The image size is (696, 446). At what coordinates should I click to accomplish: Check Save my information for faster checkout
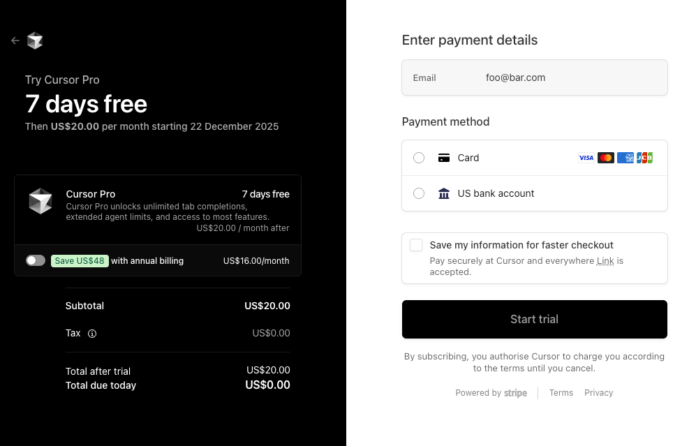click(416, 245)
